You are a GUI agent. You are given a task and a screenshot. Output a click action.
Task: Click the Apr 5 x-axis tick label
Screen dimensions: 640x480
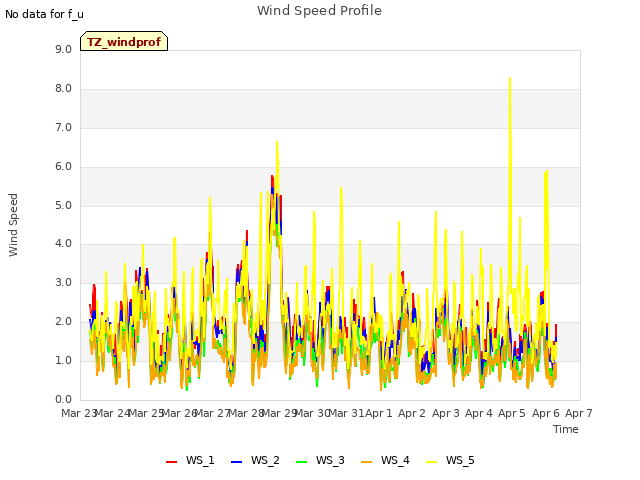coord(512,413)
